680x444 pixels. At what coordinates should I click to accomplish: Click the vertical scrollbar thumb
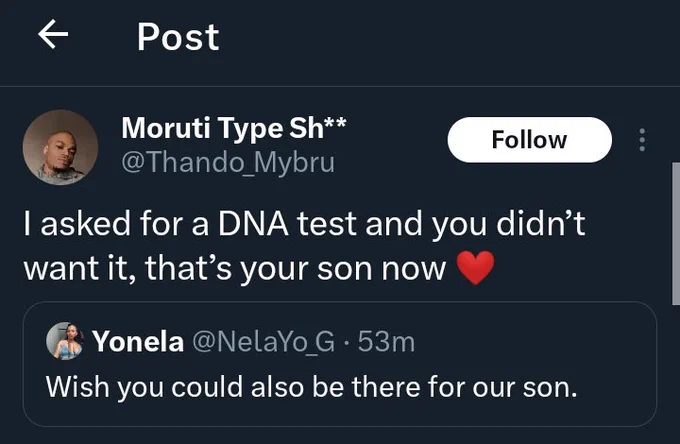[676, 234]
